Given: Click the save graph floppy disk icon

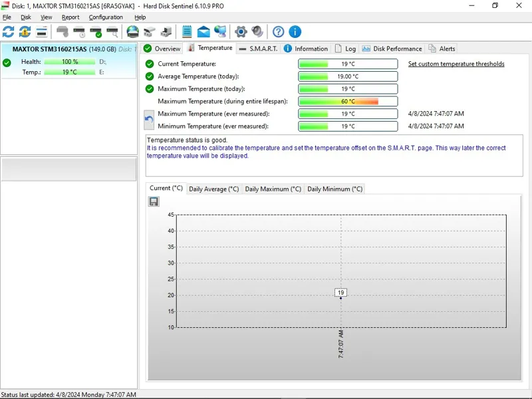Looking at the screenshot, I should pyautogui.click(x=154, y=202).
